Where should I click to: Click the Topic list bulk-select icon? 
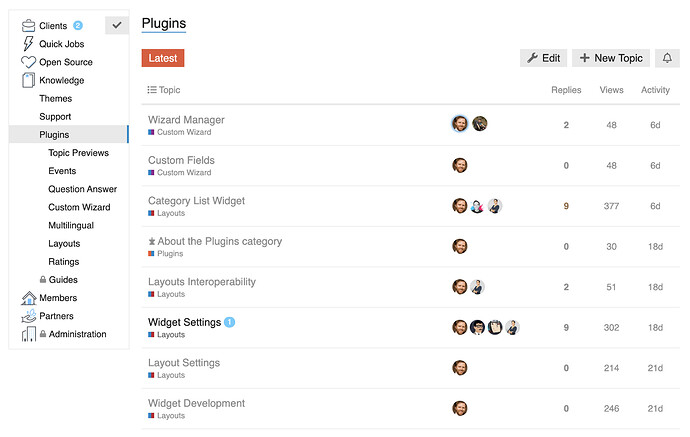(x=152, y=90)
